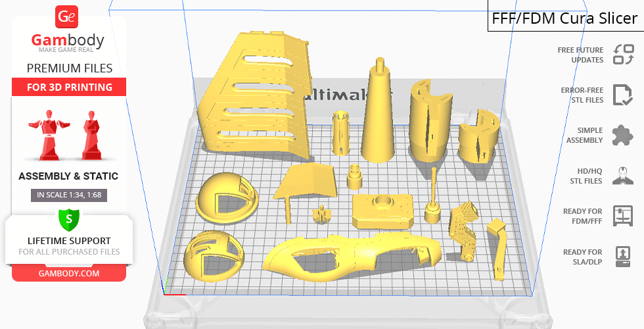Click the Free Future Updates arrows icon
644x329 pixels.
[x=622, y=55]
